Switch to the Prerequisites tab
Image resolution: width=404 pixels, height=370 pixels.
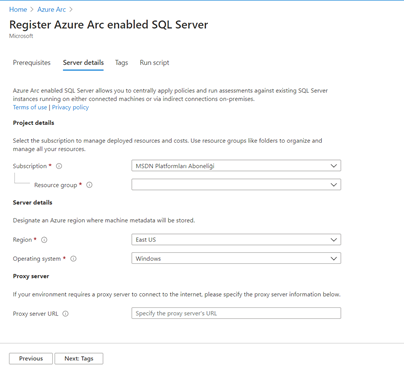32,63
